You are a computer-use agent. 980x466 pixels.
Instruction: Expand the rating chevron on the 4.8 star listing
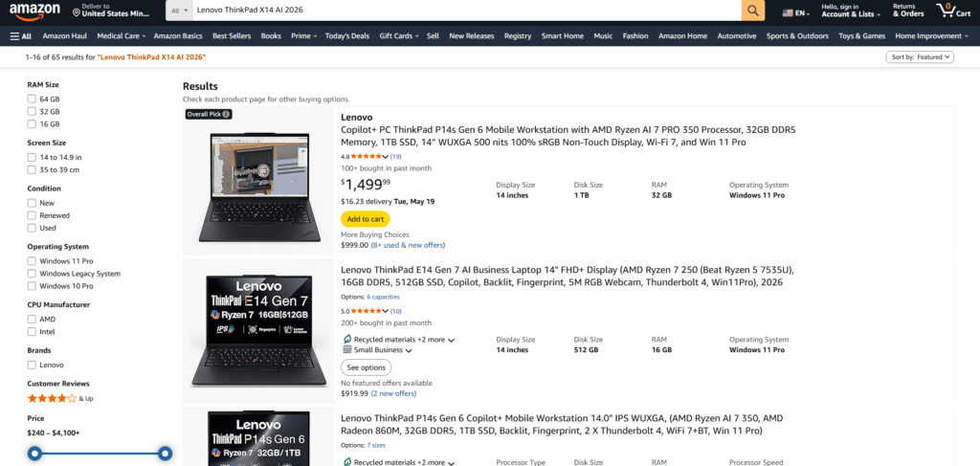[385, 157]
